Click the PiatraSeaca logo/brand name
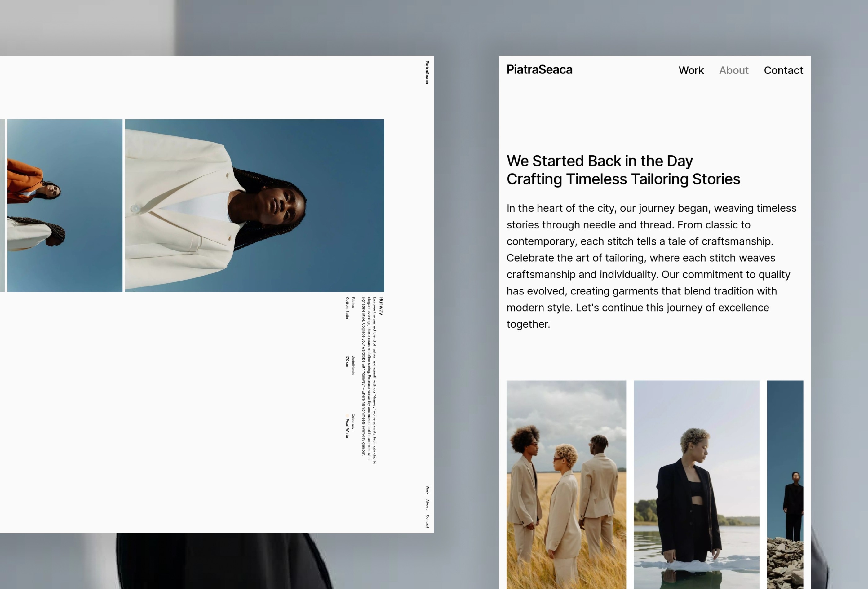Viewport: 868px width, 589px height. click(x=539, y=70)
